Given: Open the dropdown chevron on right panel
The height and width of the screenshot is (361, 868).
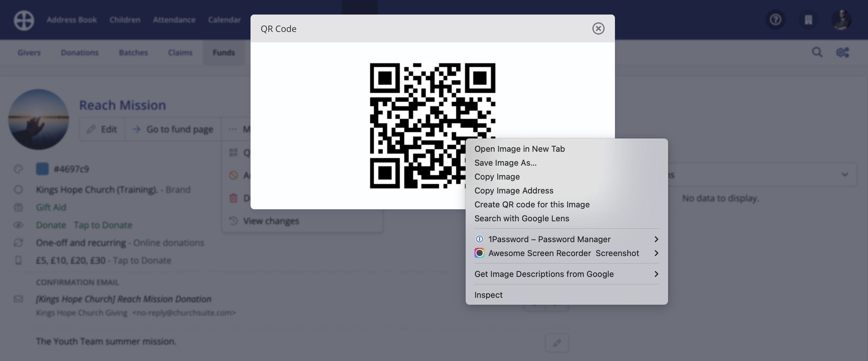Looking at the screenshot, I should tap(844, 174).
